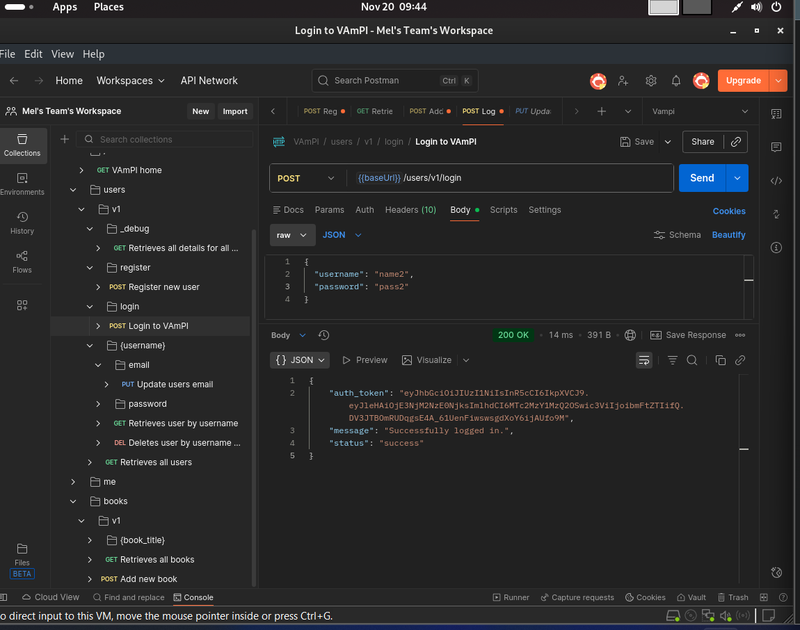Open the Console panel in footer
Screen dimensions: 800x630
click(x=192, y=597)
